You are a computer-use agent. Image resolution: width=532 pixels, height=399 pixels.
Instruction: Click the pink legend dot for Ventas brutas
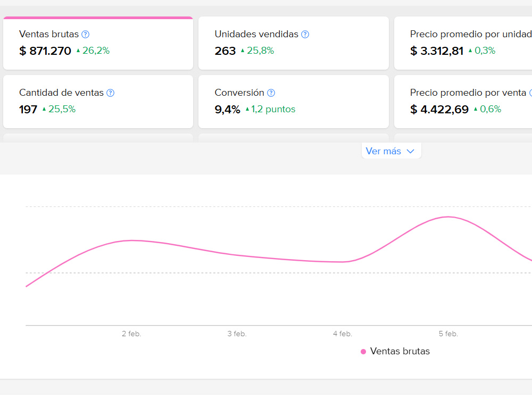tap(363, 352)
